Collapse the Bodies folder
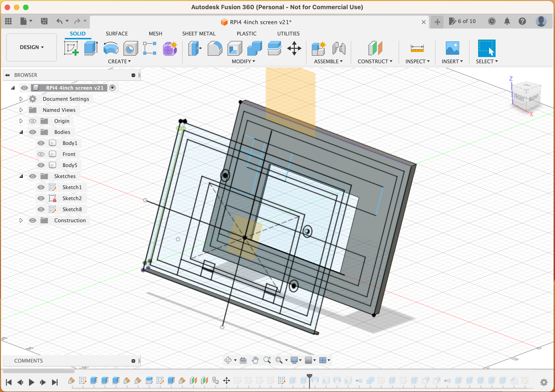This screenshot has width=555, height=392. [x=21, y=132]
